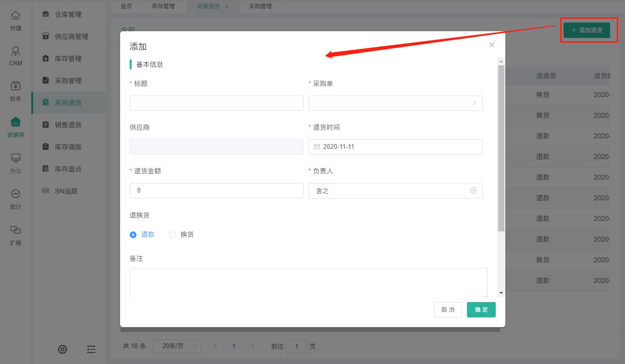Switch to the 采购管理 tab
Image resolution: width=625 pixels, height=364 pixels.
260,6
